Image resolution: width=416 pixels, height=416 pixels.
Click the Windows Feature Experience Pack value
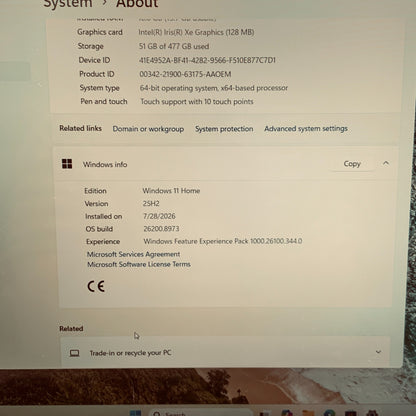pos(223,241)
